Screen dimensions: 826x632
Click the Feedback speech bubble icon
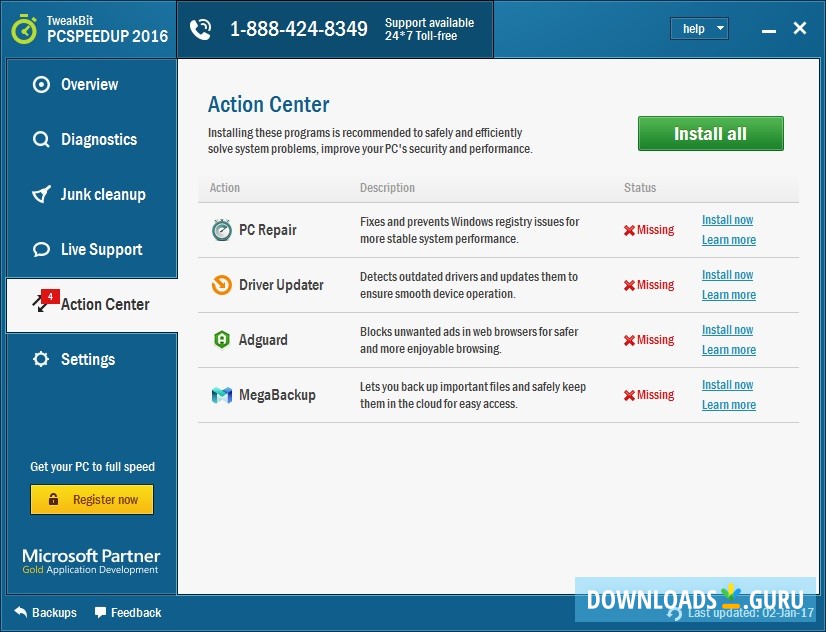point(100,612)
